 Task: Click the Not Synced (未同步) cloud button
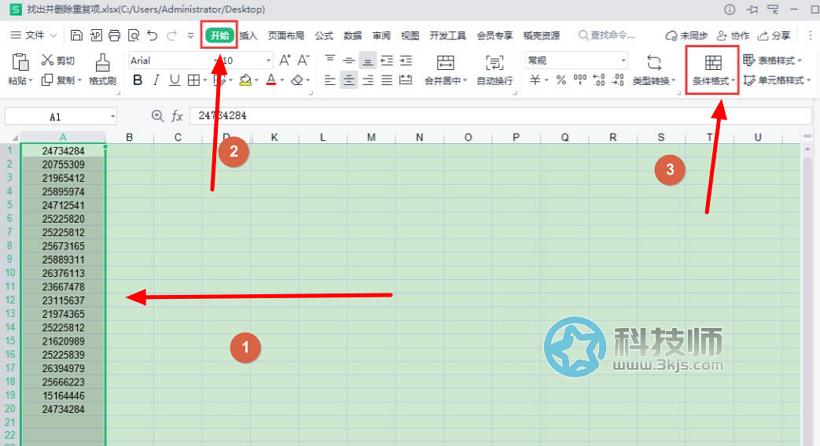coord(686,36)
